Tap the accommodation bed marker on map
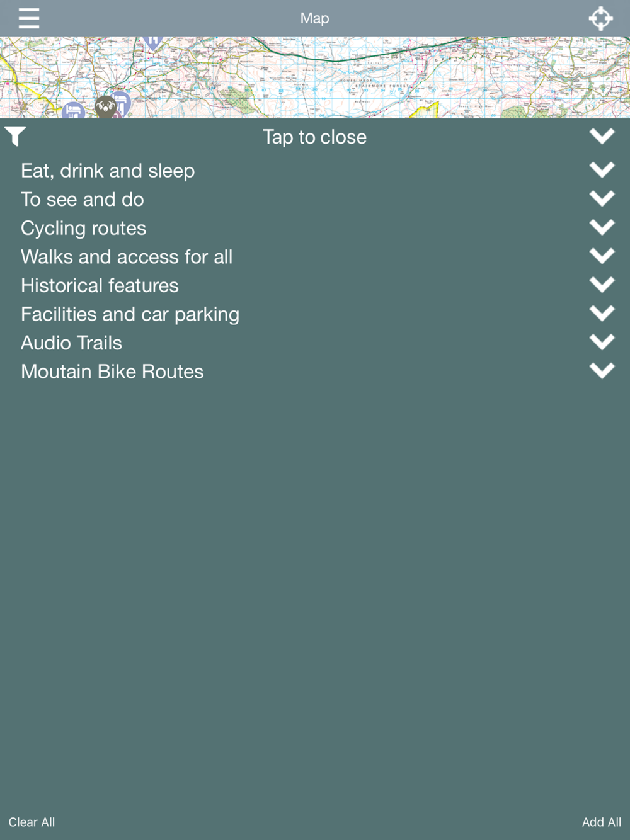 (74, 110)
